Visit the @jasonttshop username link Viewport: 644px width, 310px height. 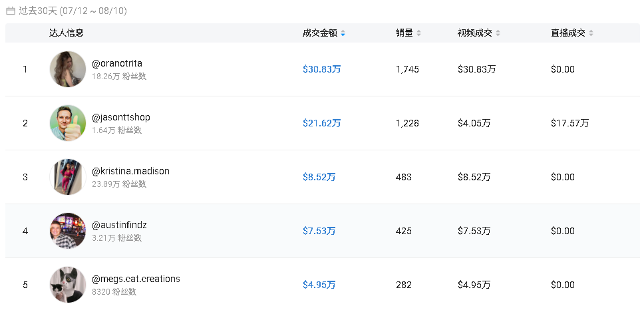[121, 117]
